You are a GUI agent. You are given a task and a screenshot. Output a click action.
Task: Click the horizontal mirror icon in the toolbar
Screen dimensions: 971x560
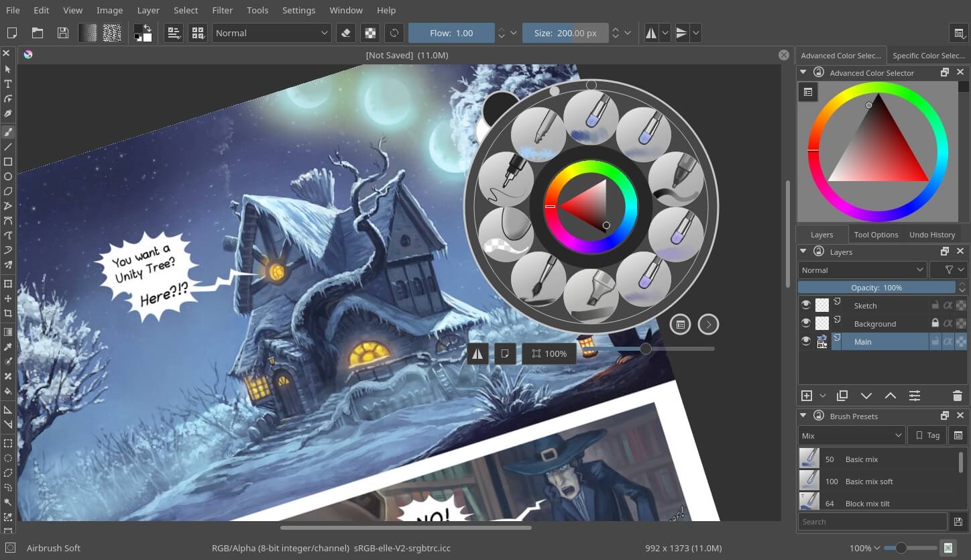pyautogui.click(x=651, y=32)
